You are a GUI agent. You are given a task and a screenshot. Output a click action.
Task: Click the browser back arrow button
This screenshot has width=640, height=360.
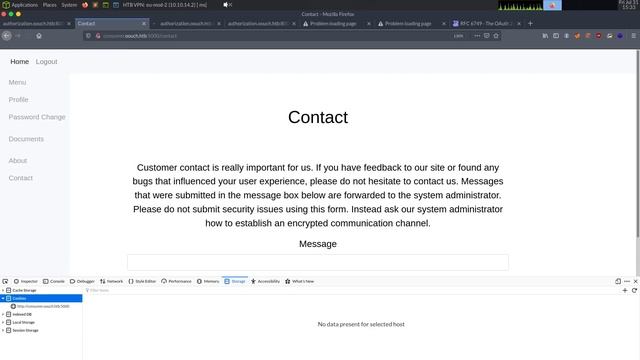(7, 36)
